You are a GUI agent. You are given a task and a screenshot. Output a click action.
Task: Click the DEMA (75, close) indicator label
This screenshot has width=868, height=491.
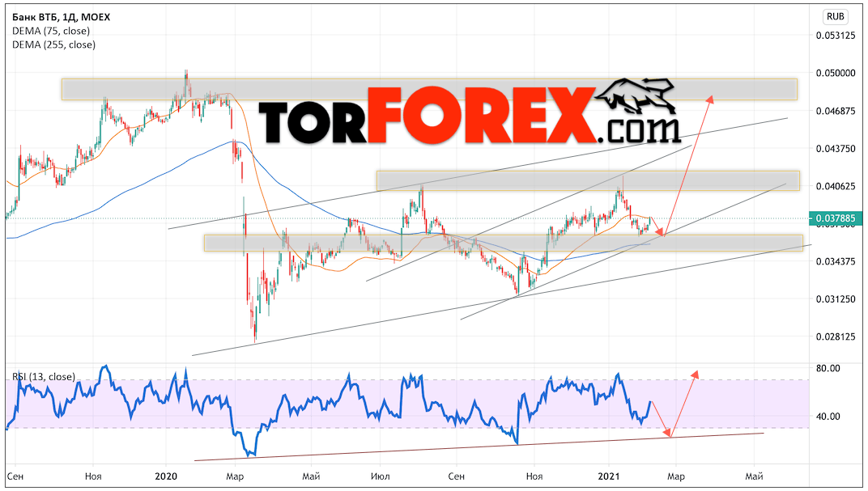point(51,31)
